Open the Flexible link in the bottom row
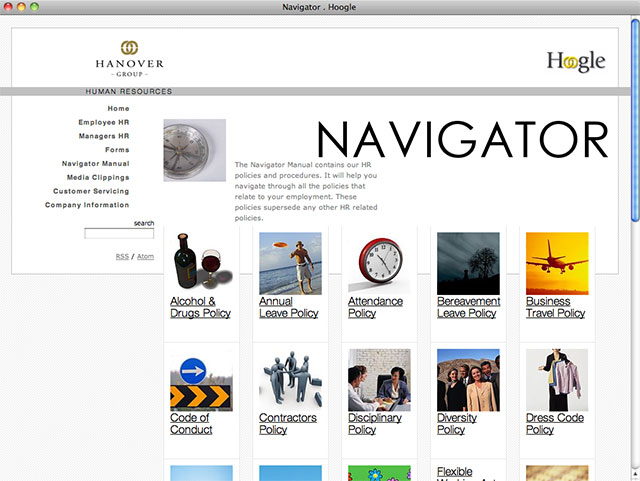The image size is (640, 481). click(455, 472)
